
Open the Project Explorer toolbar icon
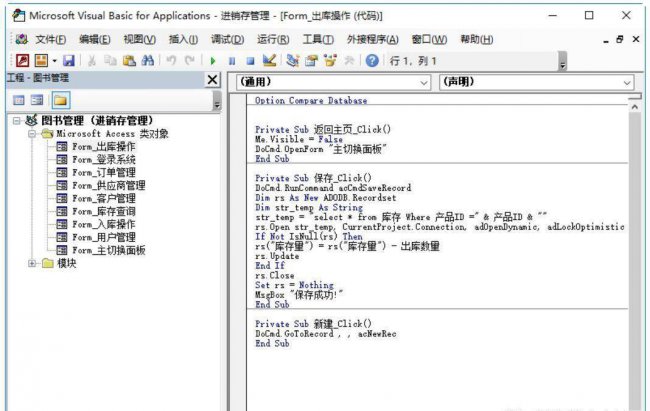coord(293,61)
